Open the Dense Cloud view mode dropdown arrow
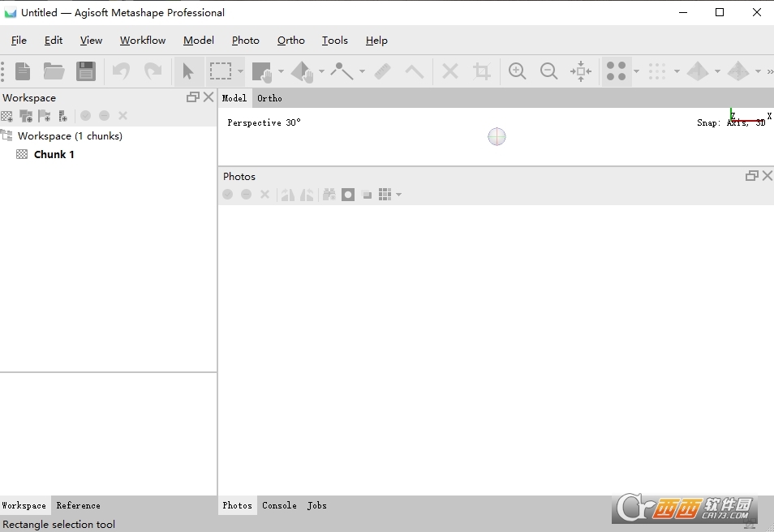774x532 pixels. click(x=677, y=71)
